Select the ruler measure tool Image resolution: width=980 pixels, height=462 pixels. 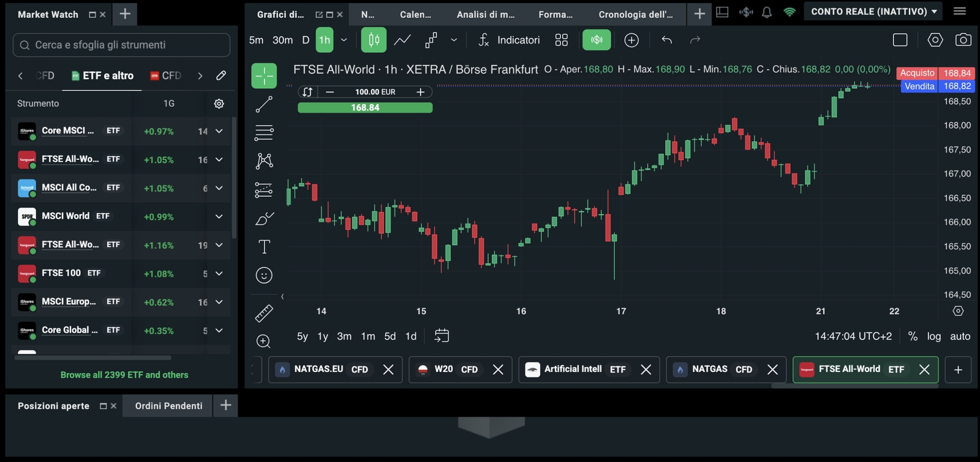pos(264,313)
